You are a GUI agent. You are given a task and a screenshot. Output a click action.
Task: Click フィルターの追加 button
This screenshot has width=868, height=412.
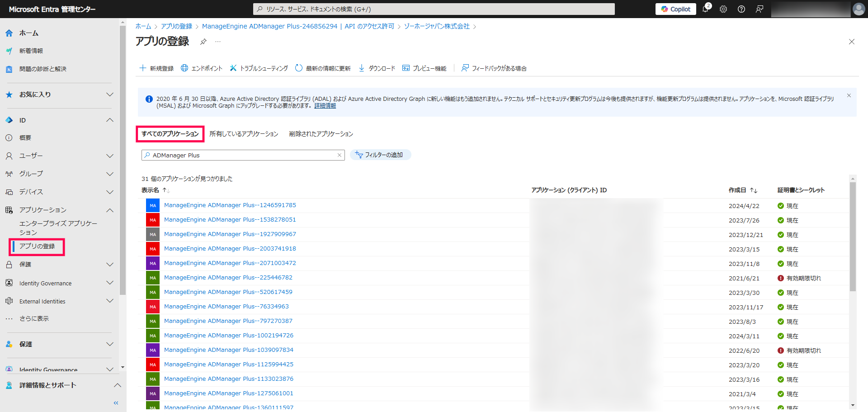click(x=380, y=155)
